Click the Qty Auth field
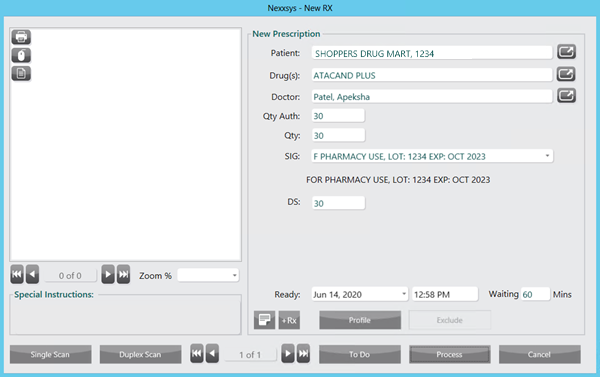 click(x=338, y=116)
